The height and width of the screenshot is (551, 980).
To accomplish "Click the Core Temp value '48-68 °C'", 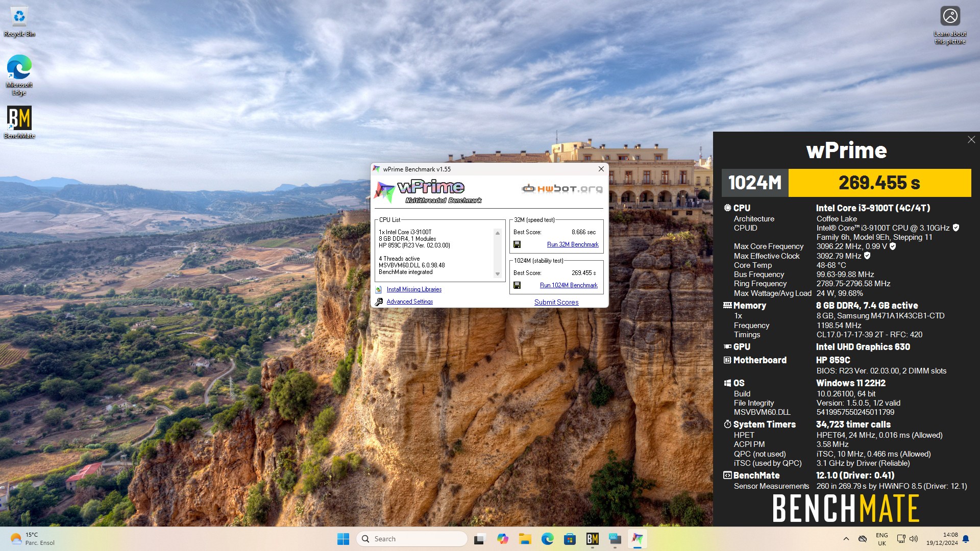I will 831,265.
